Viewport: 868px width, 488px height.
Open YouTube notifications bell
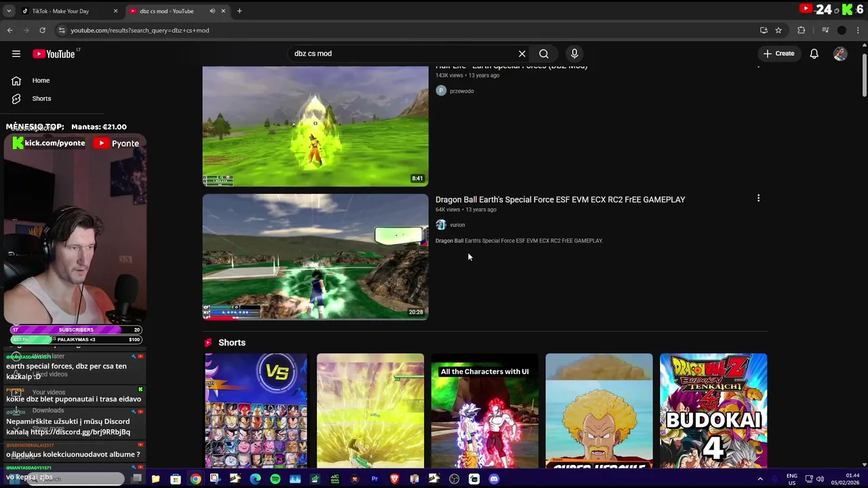814,54
